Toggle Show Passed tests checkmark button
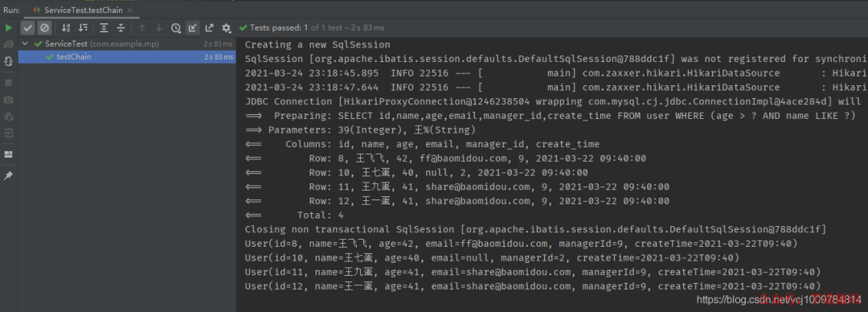 coord(27,27)
